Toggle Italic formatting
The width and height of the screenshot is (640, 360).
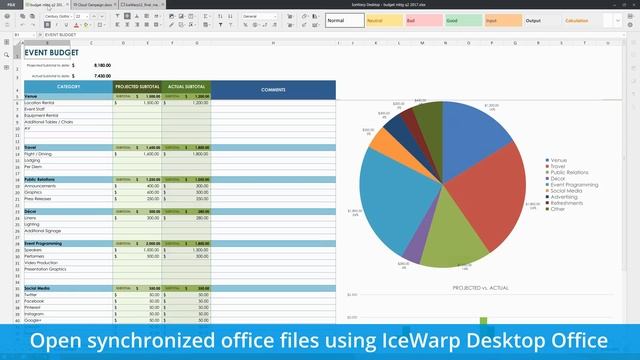[x=57, y=25]
